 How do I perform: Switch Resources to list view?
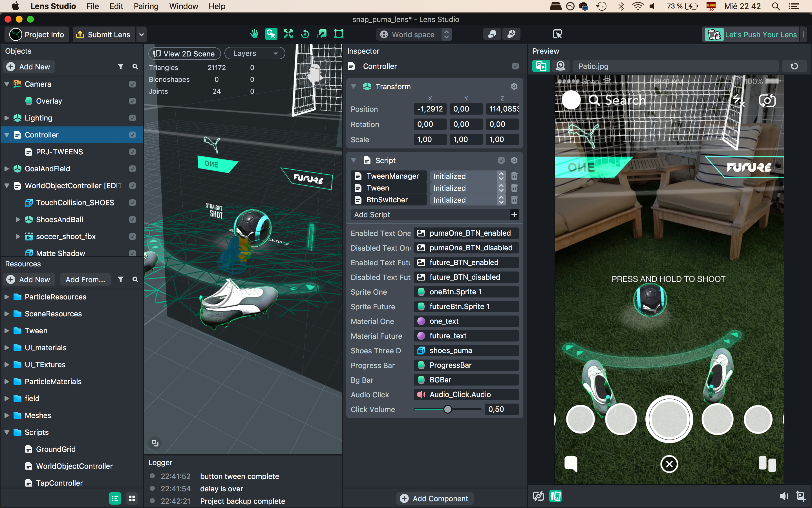pyautogui.click(x=115, y=499)
